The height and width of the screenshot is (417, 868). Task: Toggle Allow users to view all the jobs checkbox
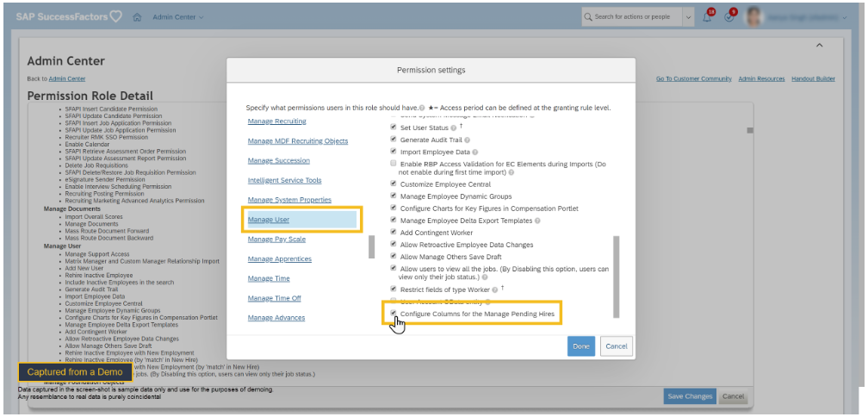coord(394,269)
